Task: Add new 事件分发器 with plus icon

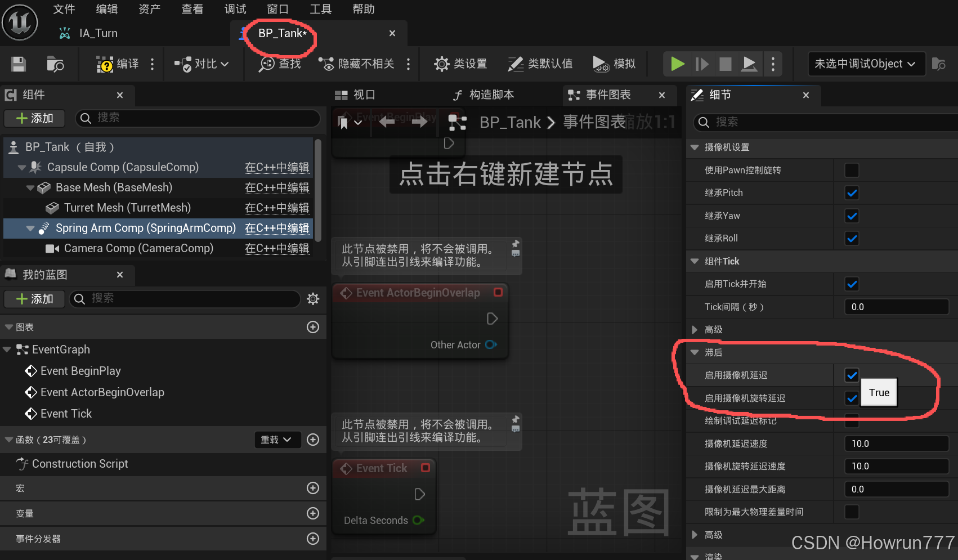Action: (313, 539)
